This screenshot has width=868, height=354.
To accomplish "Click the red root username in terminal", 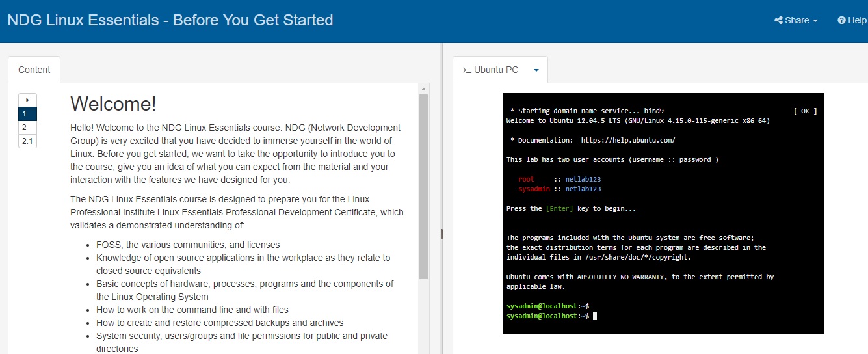I will tap(526, 179).
